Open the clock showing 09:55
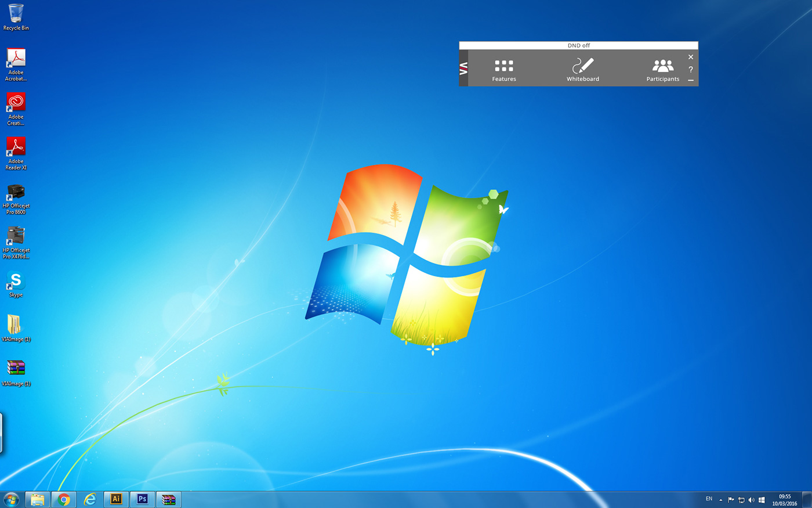 click(x=785, y=500)
